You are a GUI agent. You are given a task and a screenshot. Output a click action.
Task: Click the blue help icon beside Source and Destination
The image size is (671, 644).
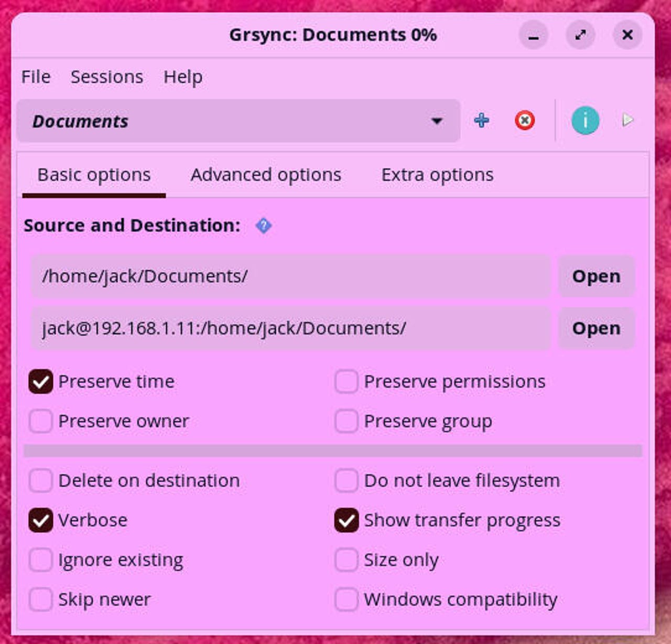pos(263,226)
